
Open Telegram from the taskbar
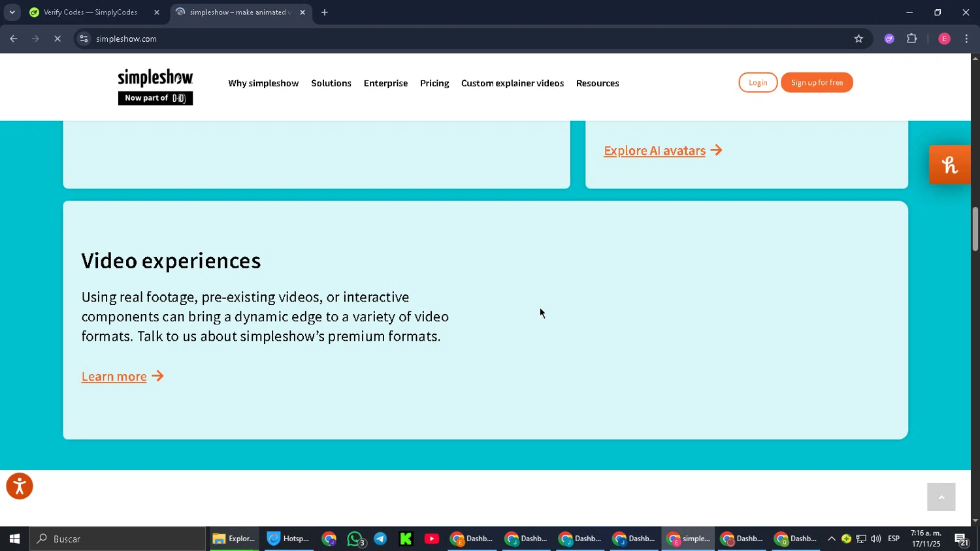coord(380,539)
